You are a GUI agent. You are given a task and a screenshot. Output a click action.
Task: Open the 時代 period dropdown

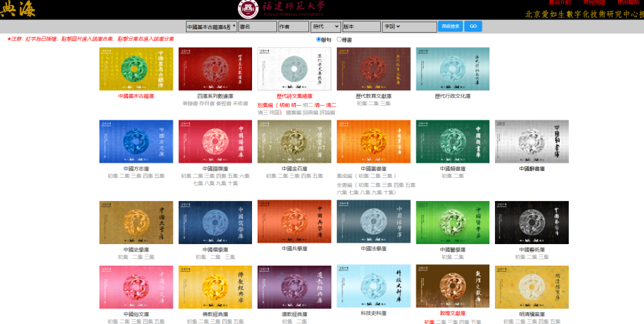325,26
